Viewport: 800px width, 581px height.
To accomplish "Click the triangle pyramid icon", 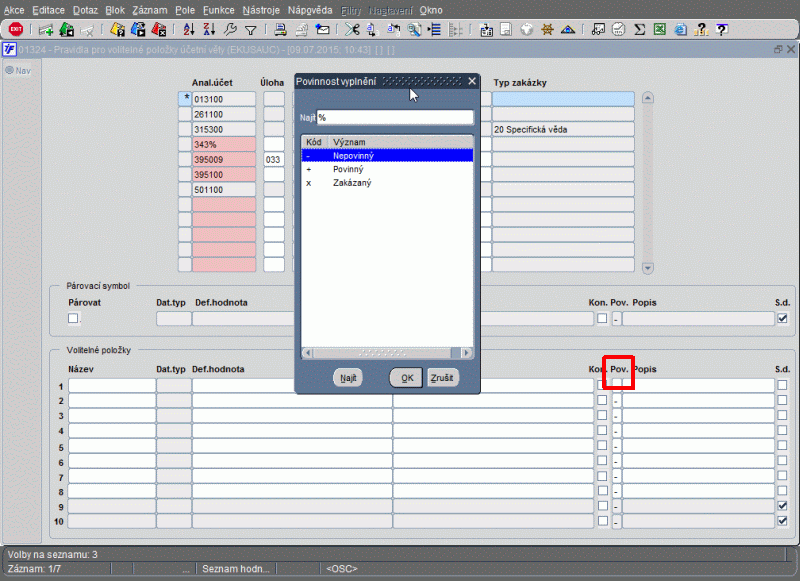I will (x=568, y=30).
